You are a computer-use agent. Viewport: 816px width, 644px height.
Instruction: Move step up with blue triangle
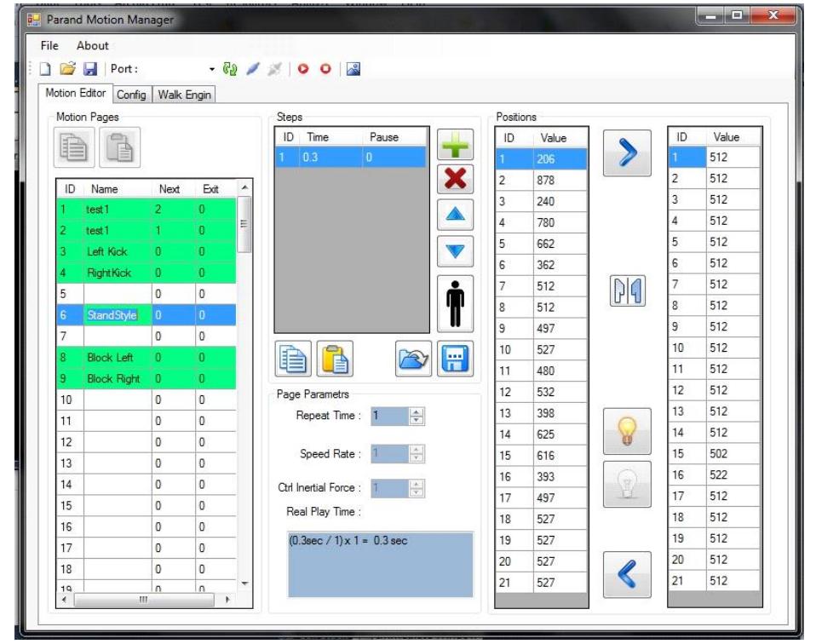coord(456,214)
